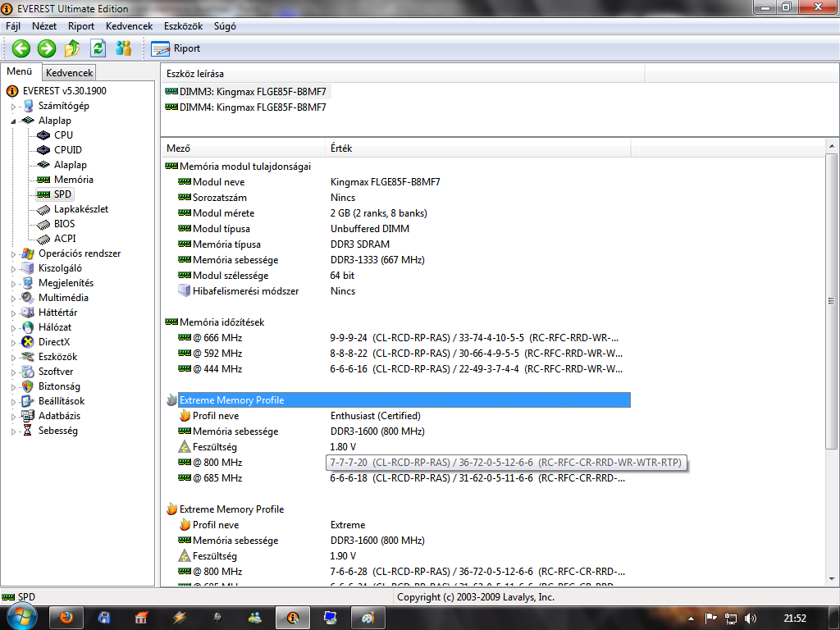Open the ACPI tree item
The width and height of the screenshot is (840, 630).
pyautogui.click(x=65, y=239)
